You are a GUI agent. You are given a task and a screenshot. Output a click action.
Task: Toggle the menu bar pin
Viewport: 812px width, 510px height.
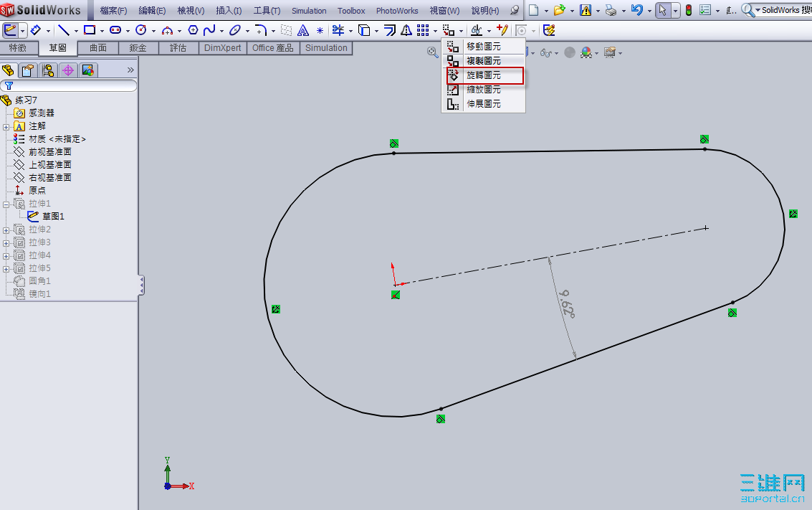[515, 10]
